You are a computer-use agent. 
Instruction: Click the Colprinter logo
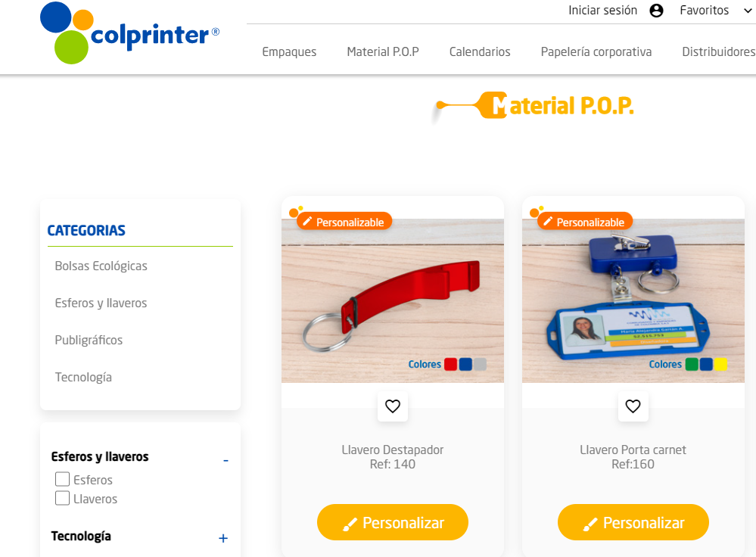click(x=129, y=33)
